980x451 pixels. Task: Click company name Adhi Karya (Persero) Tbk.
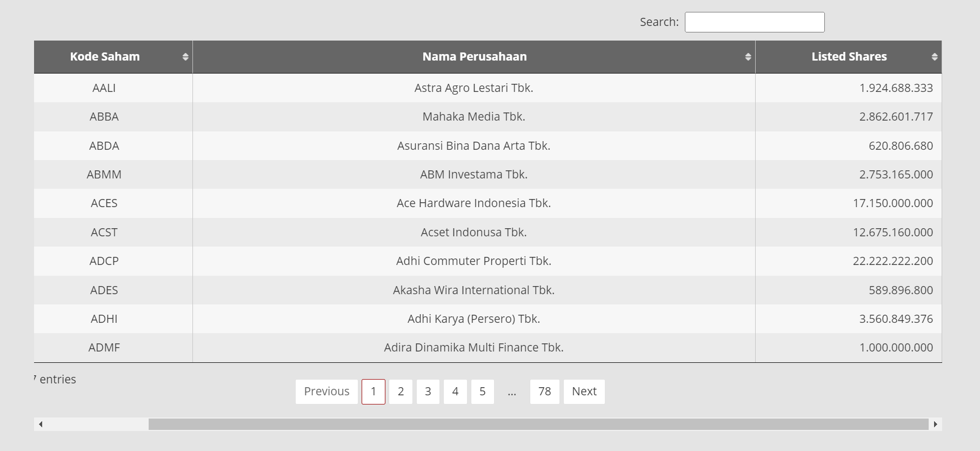click(x=474, y=319)
